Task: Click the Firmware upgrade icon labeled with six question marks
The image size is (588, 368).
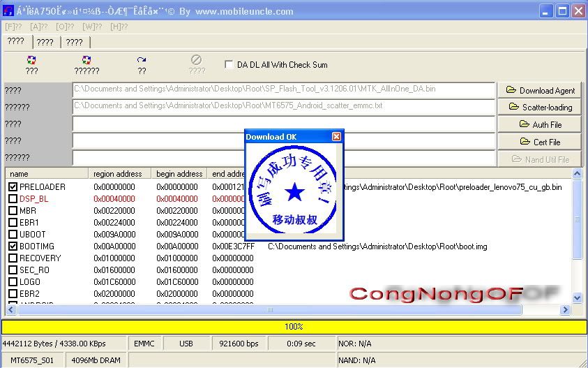Action: pos(86,61)
